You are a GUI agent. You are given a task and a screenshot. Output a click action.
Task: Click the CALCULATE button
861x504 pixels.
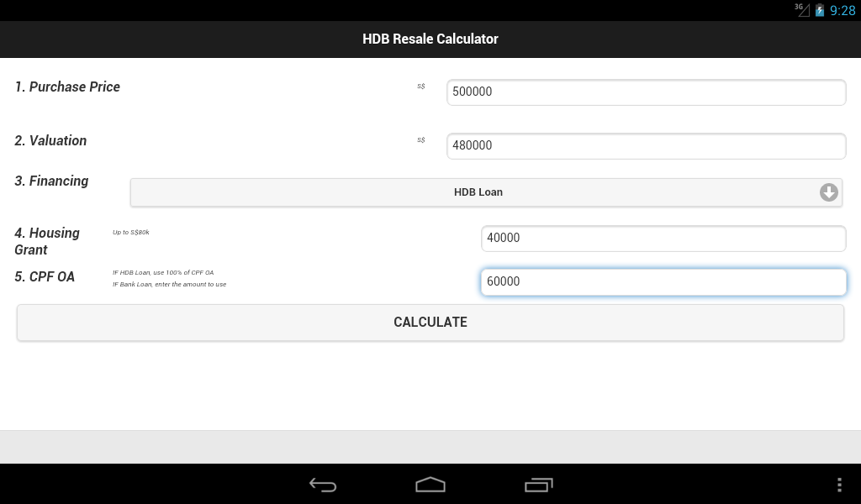click(430, 323)
